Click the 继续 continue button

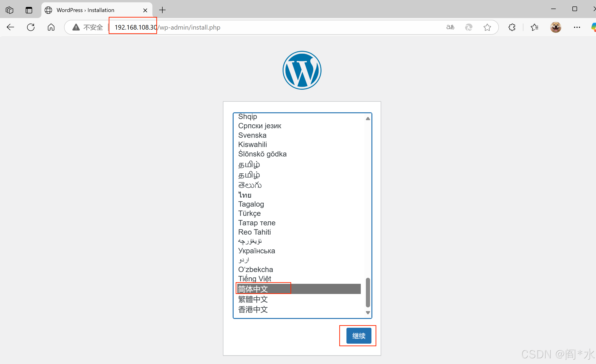[358, 336]
